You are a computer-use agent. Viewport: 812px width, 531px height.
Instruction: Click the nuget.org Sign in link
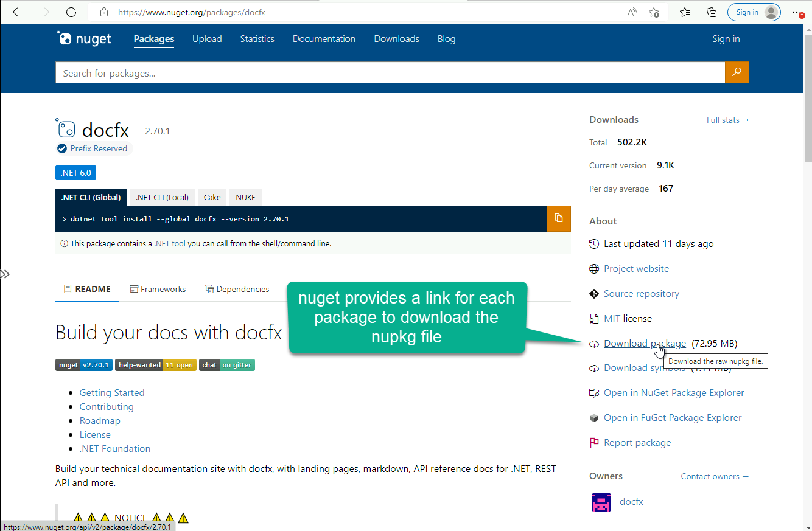click(x=726, y=39)
